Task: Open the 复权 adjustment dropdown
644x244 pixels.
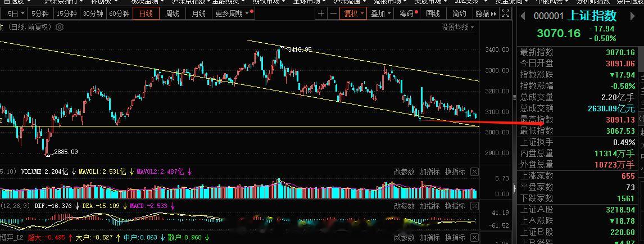Action: point(353,13)
